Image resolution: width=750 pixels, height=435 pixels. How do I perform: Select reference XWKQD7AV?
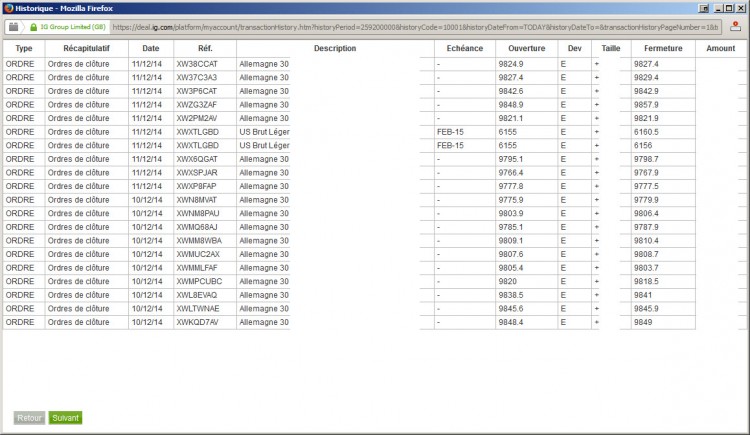point(198,323)
